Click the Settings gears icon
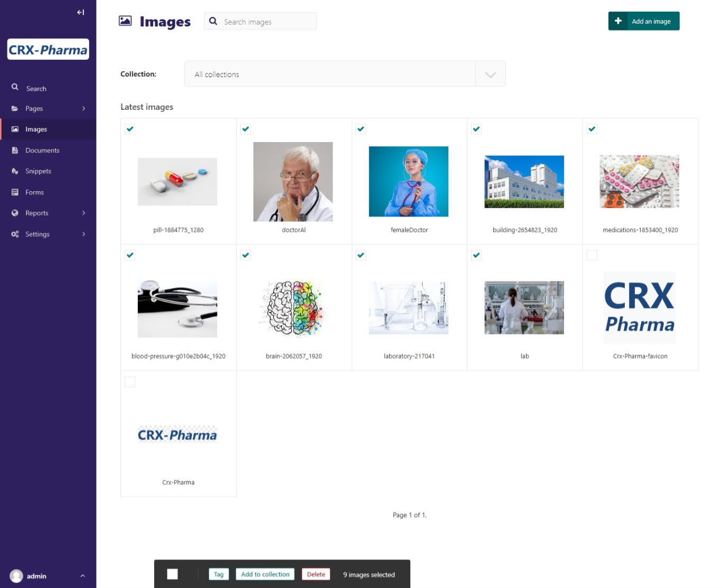This screenshot has height=588, width=723. point(15,234)
